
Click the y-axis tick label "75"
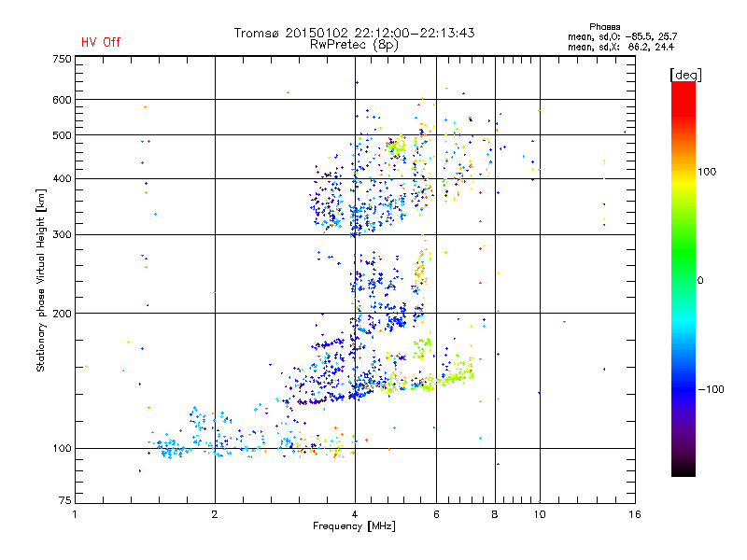pos(65,500)
